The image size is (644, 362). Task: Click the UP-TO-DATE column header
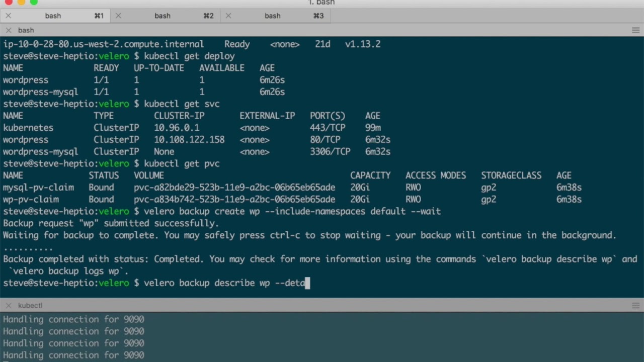coord(159,68)
